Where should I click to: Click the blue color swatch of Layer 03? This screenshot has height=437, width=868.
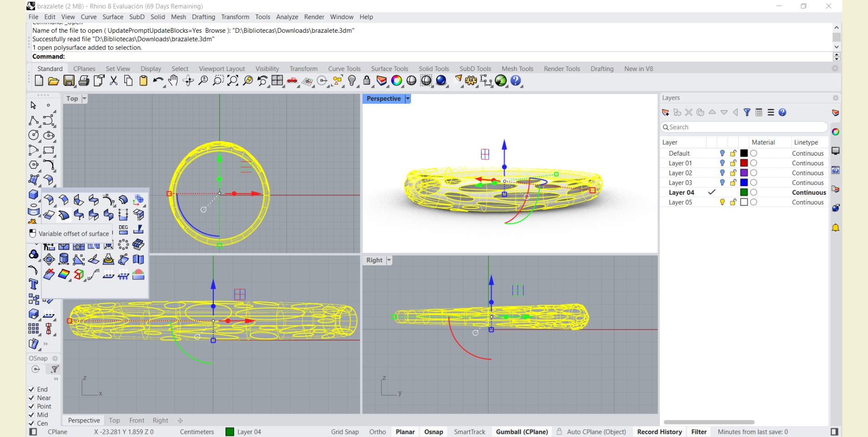(744, 183)
